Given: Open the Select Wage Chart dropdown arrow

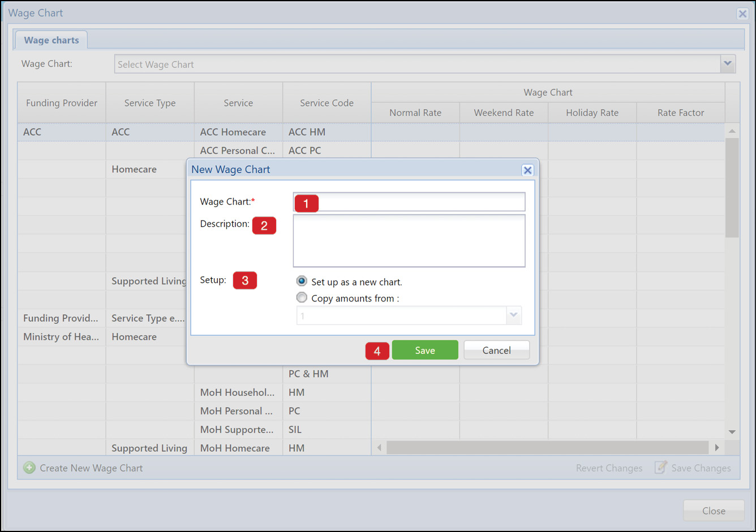Looking at the screenshot, I should (728, 64).
